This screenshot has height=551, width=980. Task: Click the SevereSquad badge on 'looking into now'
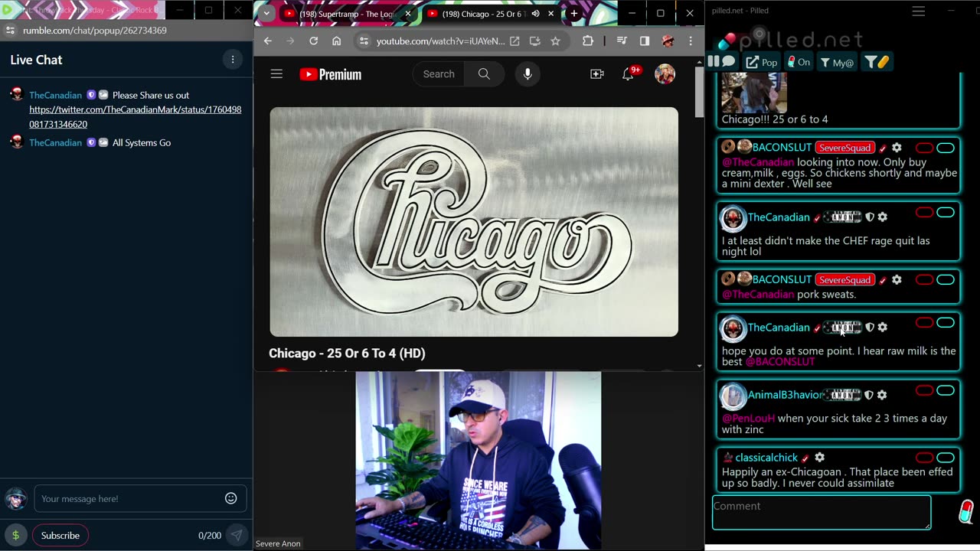click(x=844, y=148)
